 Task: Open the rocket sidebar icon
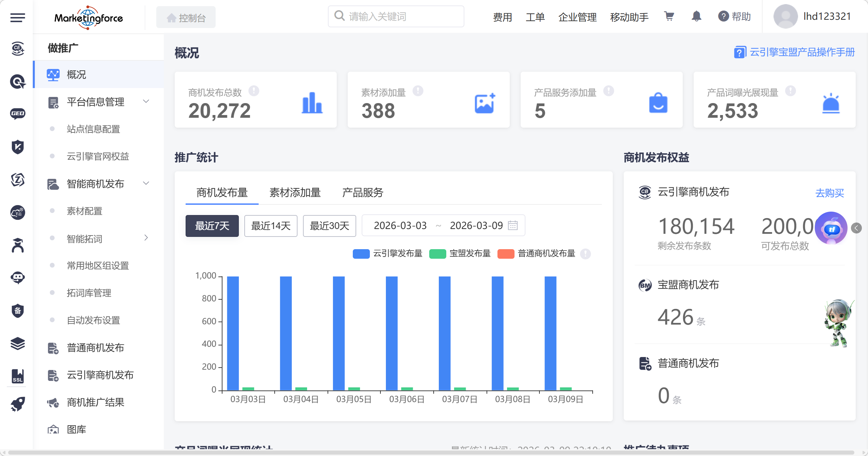[x=17, y=404]
